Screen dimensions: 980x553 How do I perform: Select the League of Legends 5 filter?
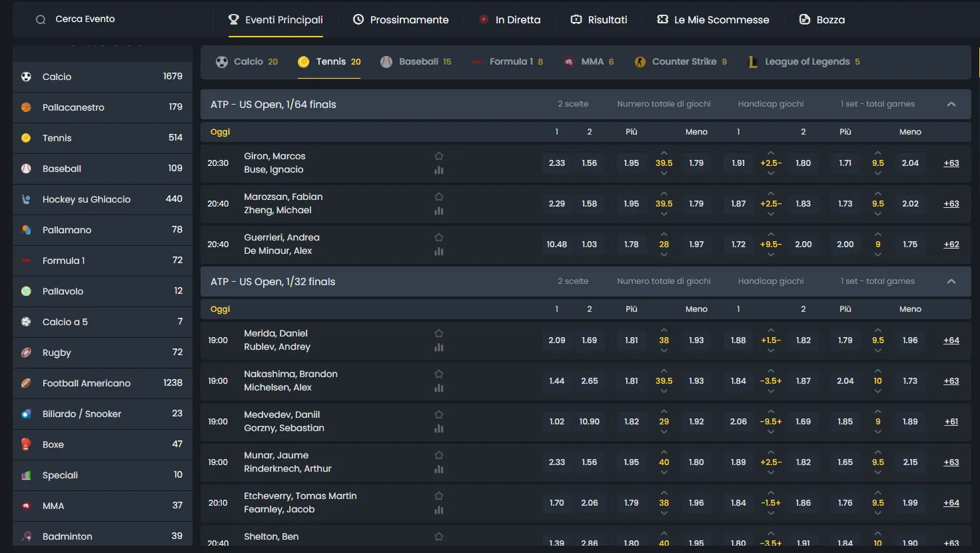click(803, 62)
